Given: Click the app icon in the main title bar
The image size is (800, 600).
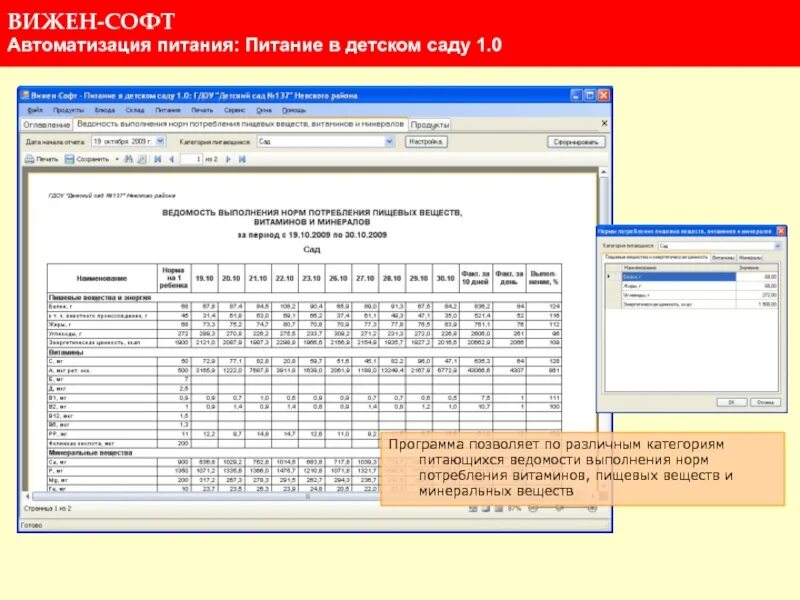Looking at the screenshot, I should pyautogui.click(x=25, y=95).
